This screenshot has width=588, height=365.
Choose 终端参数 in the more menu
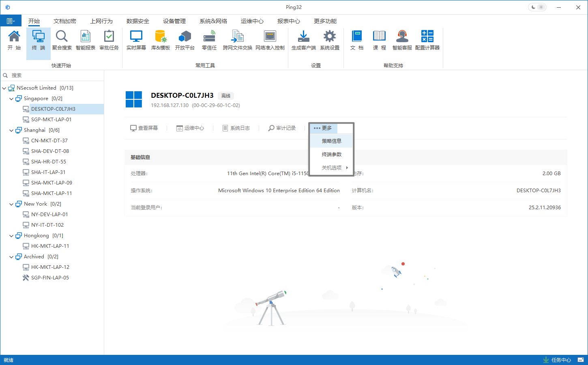pyautogui.click(x=331, y=155)
